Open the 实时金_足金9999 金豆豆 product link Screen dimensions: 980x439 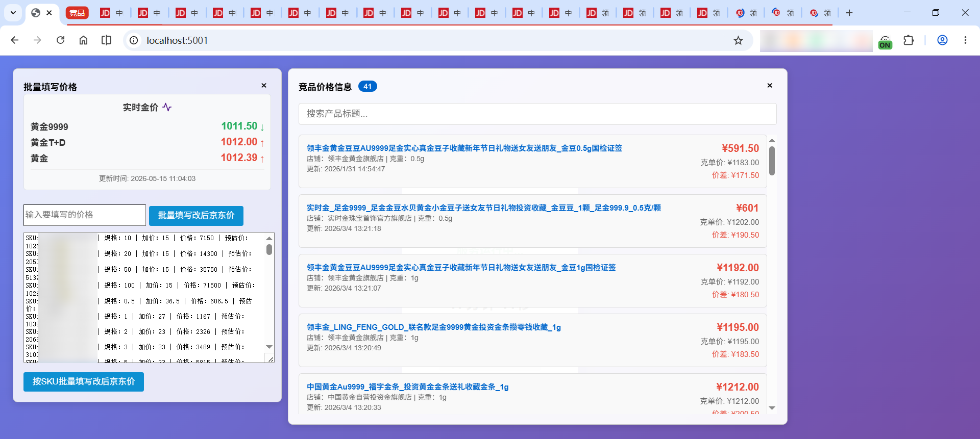483,208
